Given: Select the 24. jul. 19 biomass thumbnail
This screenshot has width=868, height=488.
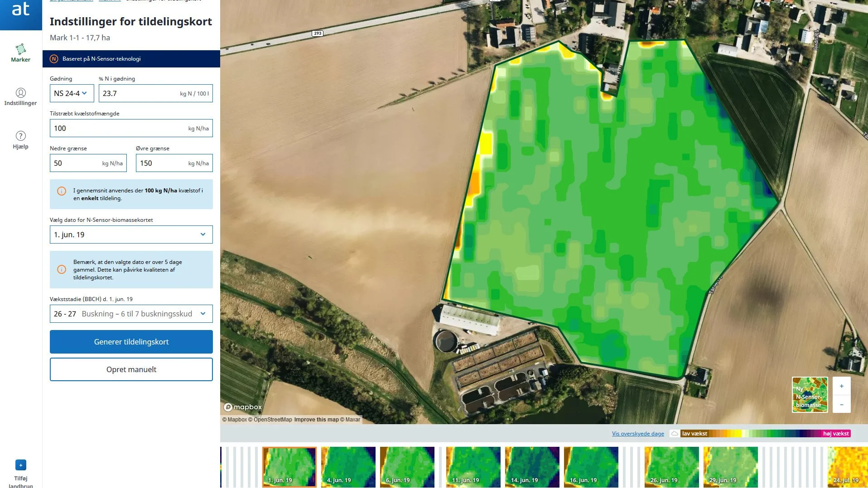Looking at the screenshot, I should [x=848, y=467].
